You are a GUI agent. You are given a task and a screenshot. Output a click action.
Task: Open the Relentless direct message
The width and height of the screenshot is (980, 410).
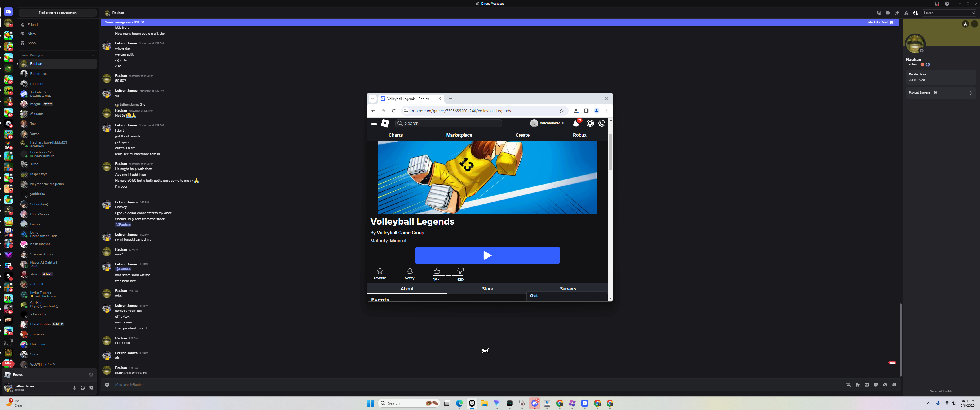pyautogui.click(x=58, y=74)
